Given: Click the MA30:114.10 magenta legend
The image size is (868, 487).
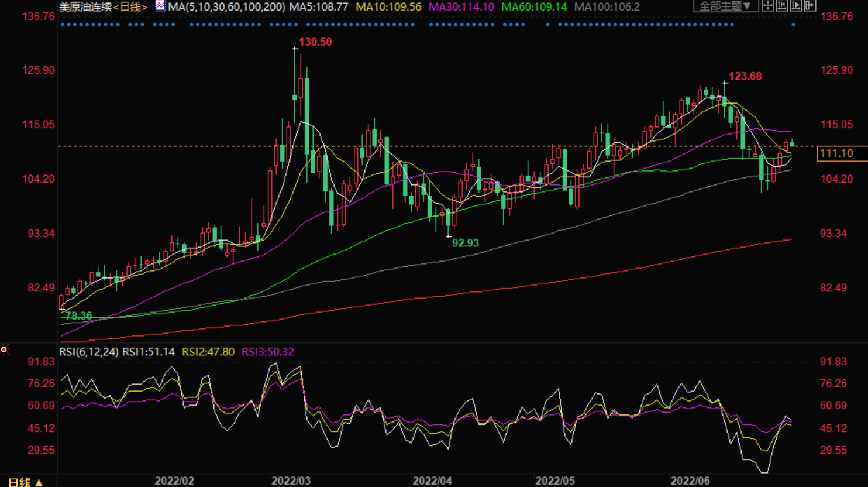Looking at the screenshot, I should (x=461, y=7).
